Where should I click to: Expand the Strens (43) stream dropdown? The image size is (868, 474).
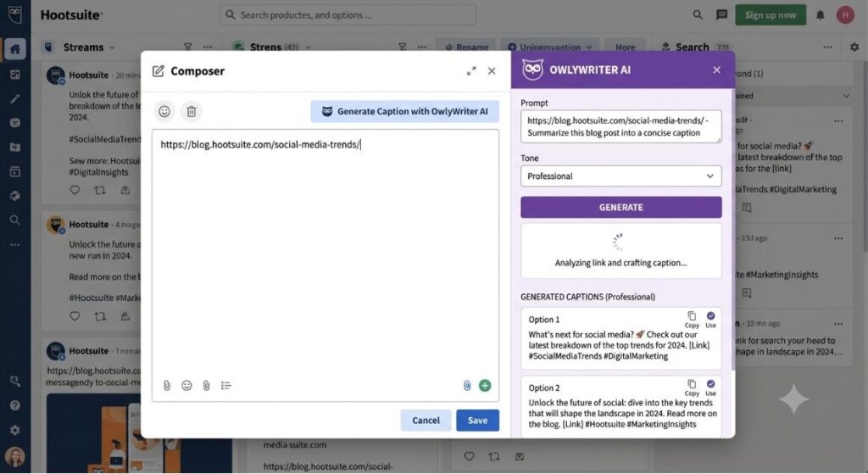309,47
